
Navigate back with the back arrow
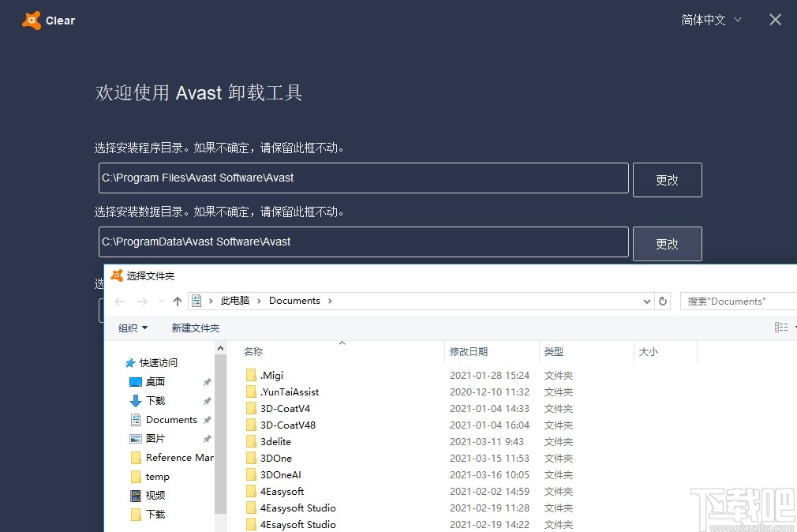click(119, 301)
